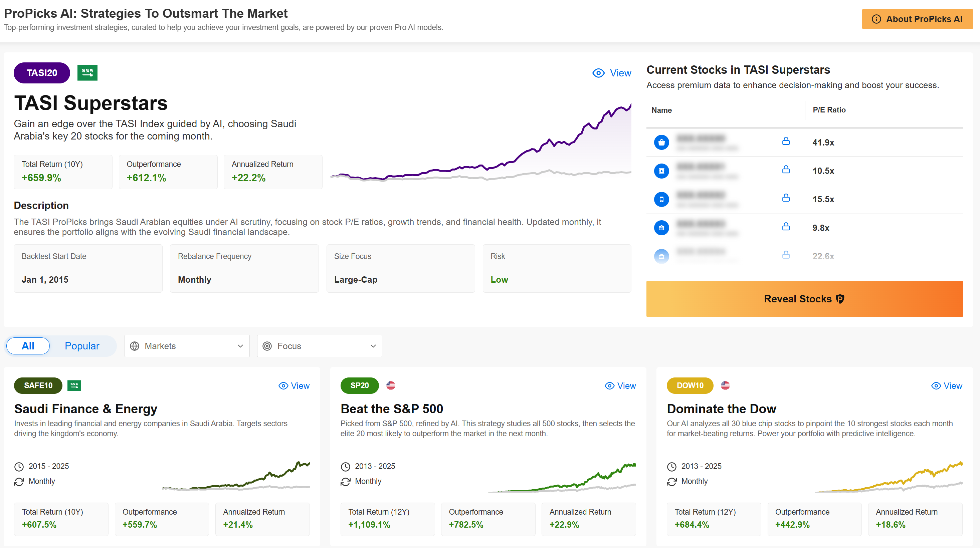Click the eye icon in Dominate the Dow card
The image size is (980, 548).
click(x=936, y=386)
